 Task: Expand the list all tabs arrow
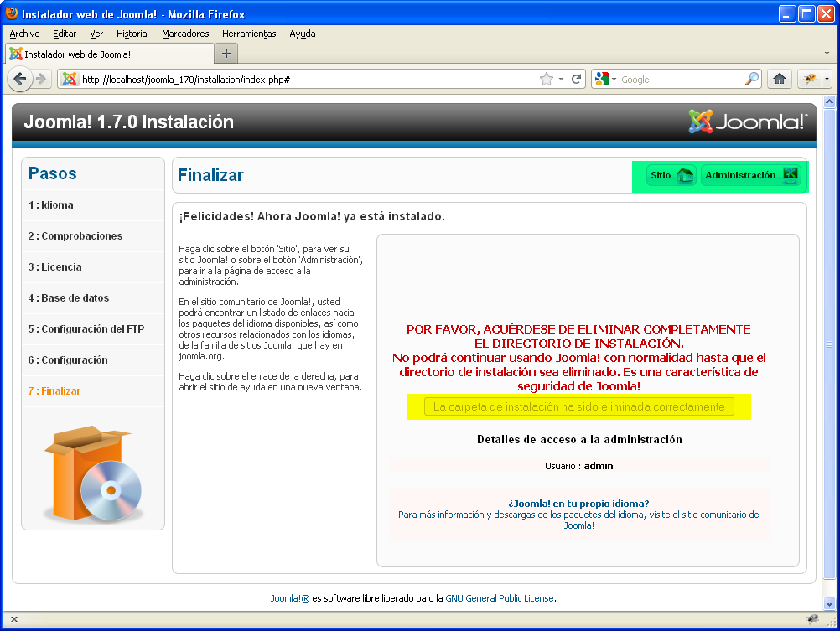pyautogui.click(x=827, y=54)
